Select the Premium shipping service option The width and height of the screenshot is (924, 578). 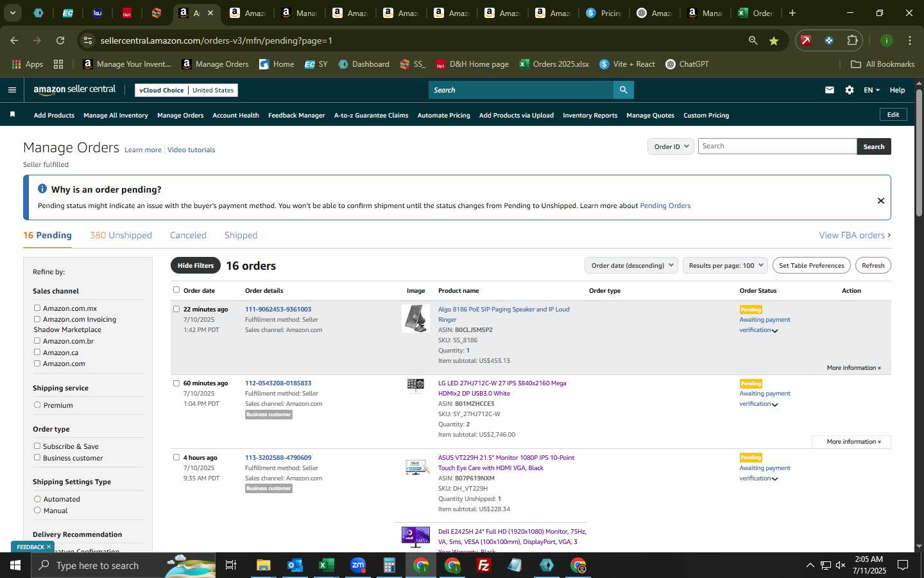click(37, 405)
